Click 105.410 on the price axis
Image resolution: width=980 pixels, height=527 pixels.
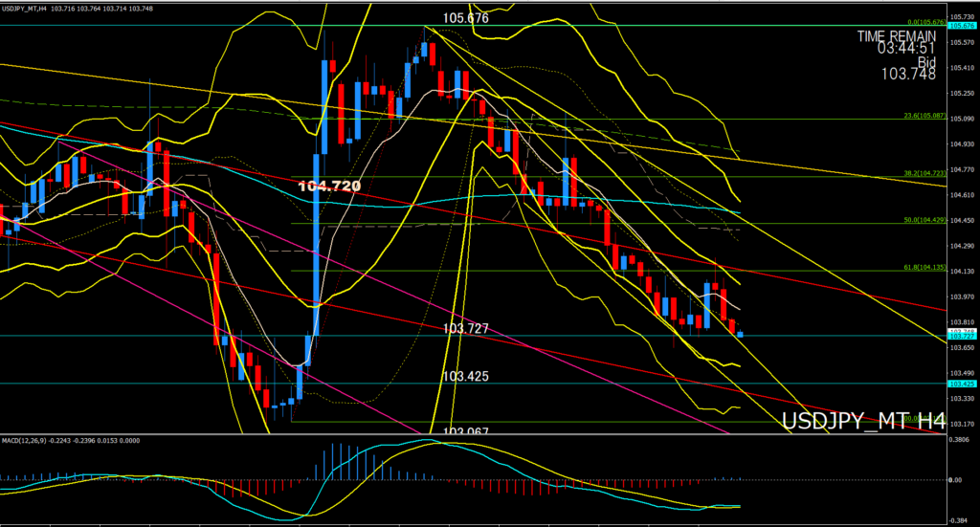(962, 68)
